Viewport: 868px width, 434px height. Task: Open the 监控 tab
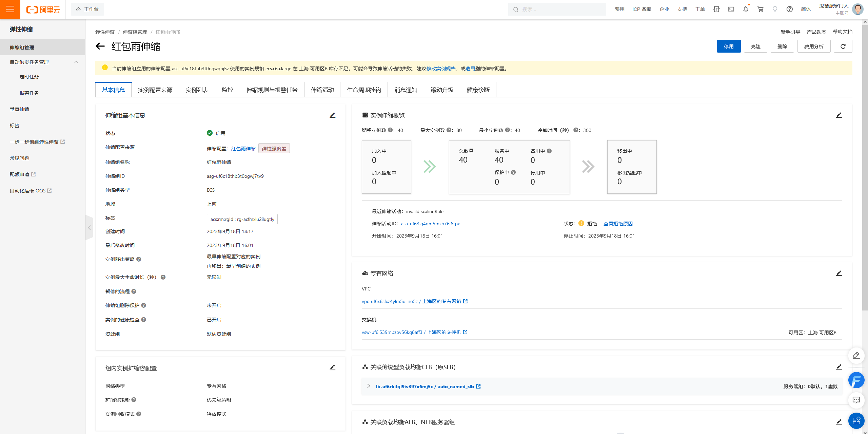point(228,90)
